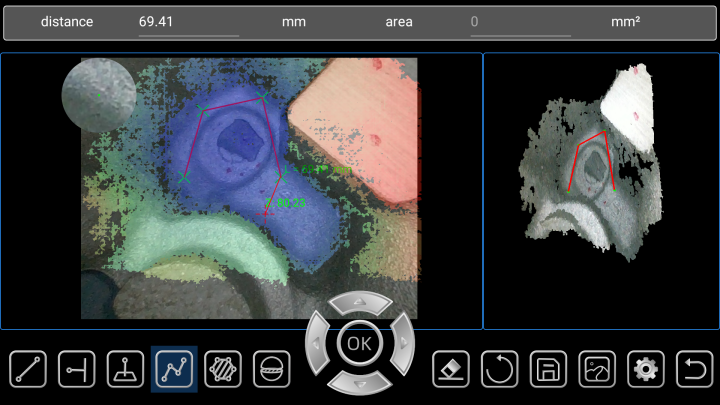Select the multi-segment polyline measurement tool
The width and height of the screenshot is (720, 405).
[x=174, y=370]
